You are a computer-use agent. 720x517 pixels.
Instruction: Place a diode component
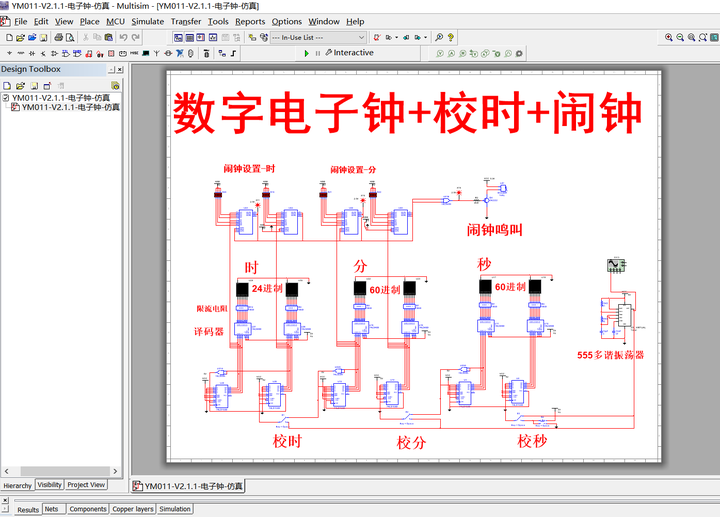[x=32, y=54]
